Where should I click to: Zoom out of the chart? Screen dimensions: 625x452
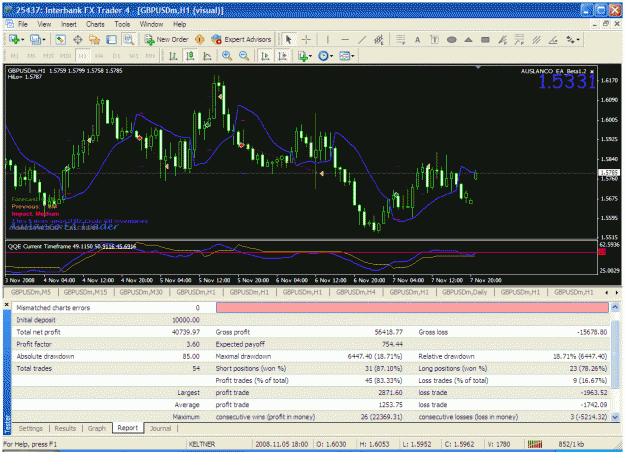244,56
